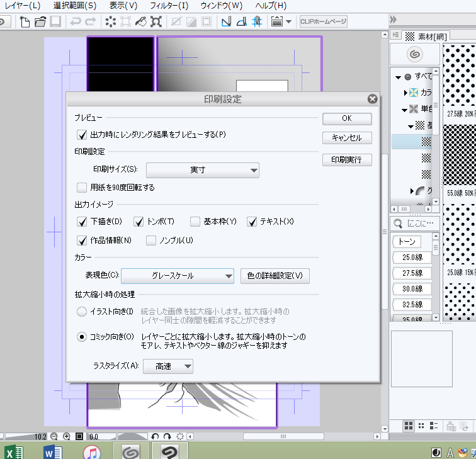Click the rotate-left icon in canvas status bar

click(156, 436)
